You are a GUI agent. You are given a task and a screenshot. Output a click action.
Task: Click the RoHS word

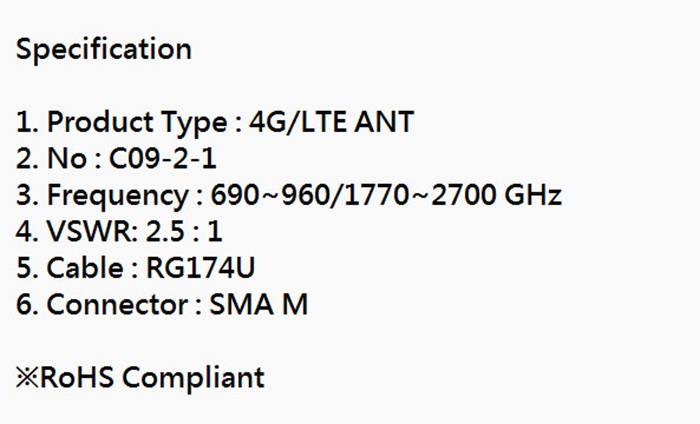76,378
